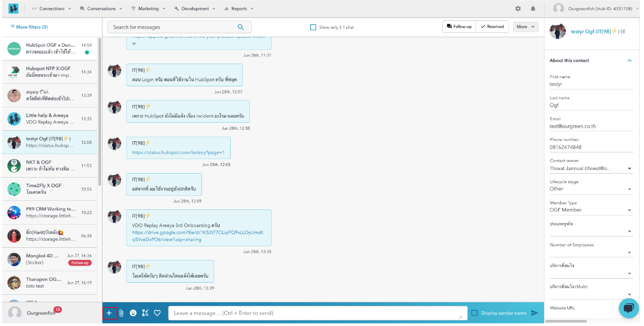Open the Mongkol 4D conversation
The image size is (644, 326).
pyautogui.click(x=49, y=259)
